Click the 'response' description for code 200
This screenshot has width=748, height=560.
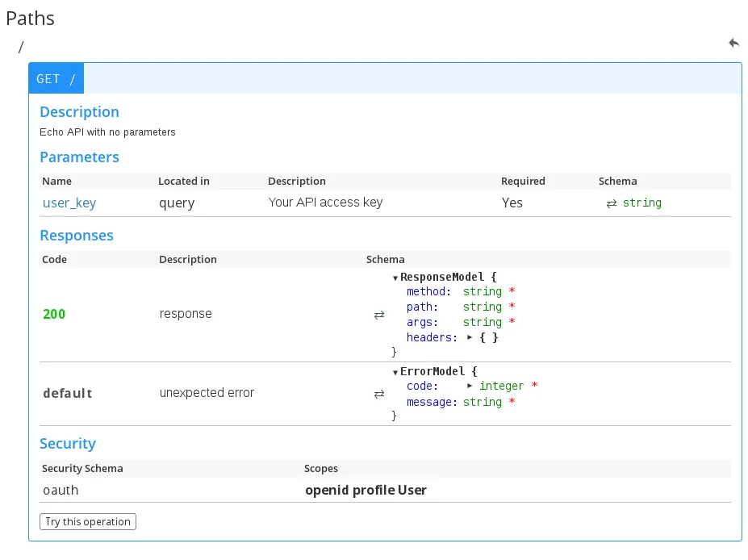click(x=186, y=314)
